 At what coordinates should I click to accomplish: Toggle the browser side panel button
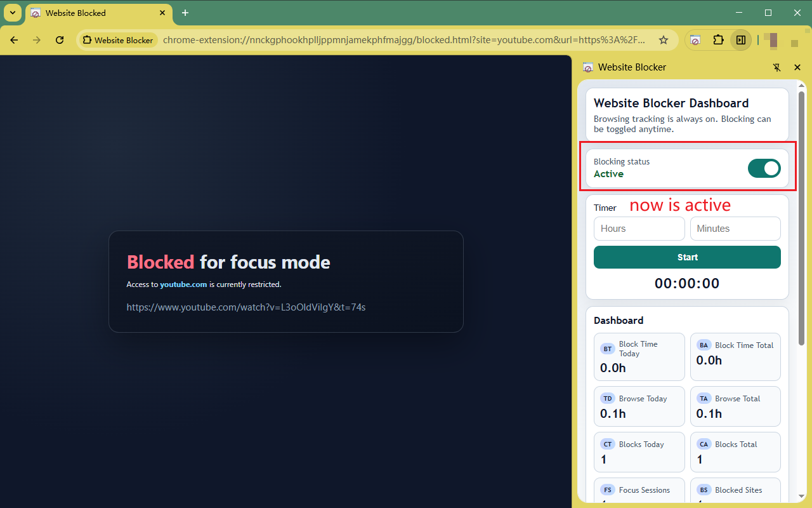pos(741,40)
